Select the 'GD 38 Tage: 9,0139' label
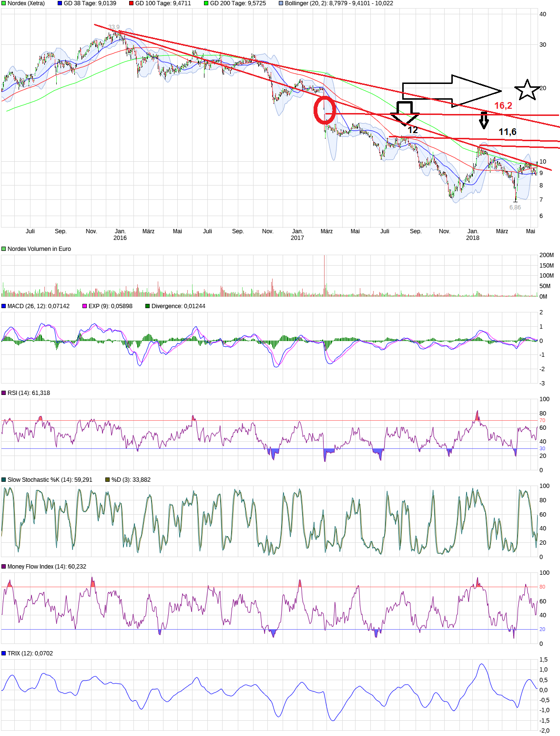560x736 pixels. (x=90, y=3)
